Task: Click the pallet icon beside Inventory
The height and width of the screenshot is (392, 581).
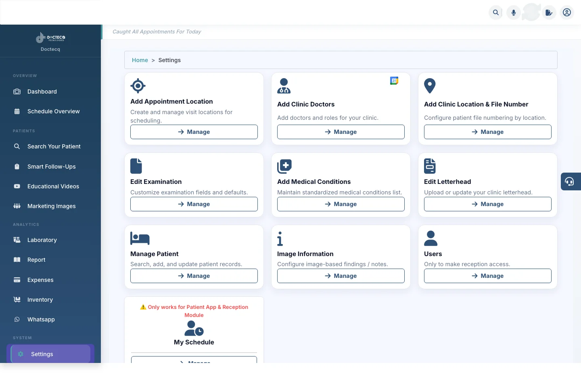Action: tap(17, 300)
